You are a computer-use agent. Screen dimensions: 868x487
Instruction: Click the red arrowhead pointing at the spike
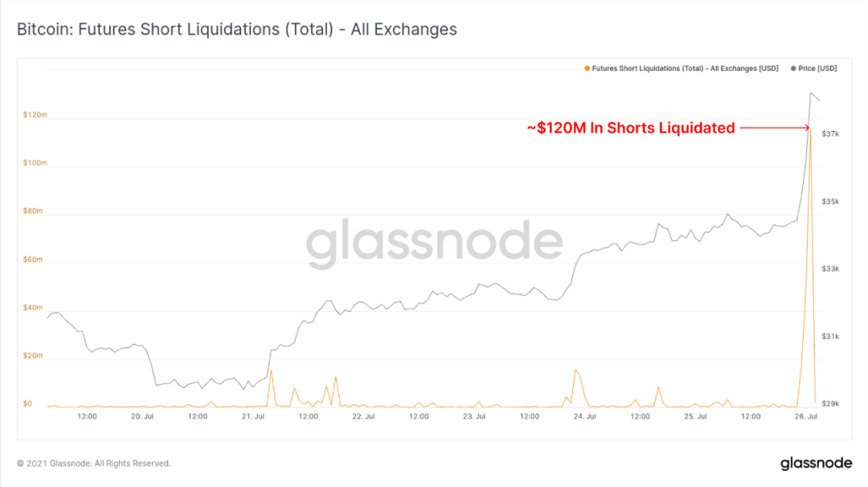[x=807, y=128]
